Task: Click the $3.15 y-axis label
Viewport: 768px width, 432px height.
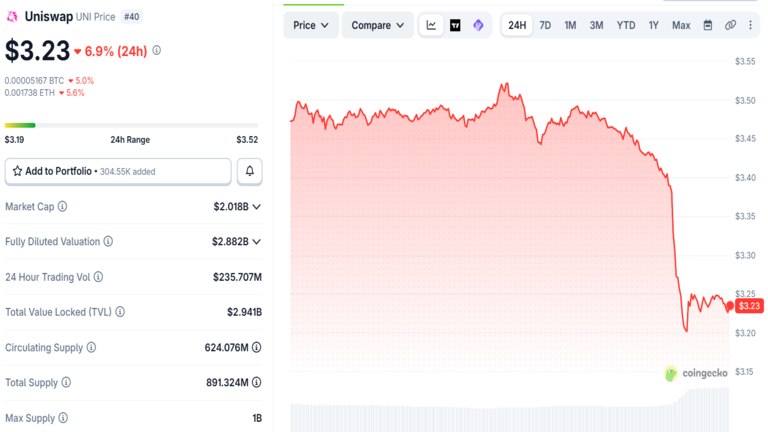Action: [x=744, y=372]
